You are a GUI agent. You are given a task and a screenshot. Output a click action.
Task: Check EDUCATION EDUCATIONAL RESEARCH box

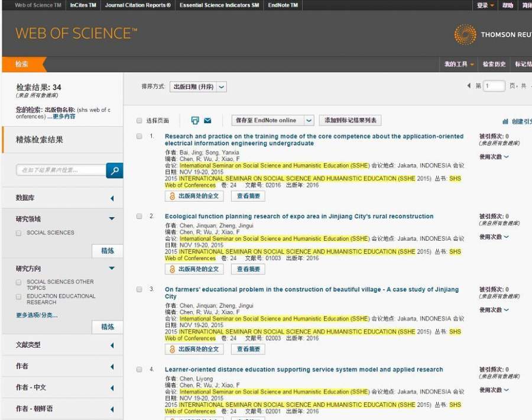[19, 297]
